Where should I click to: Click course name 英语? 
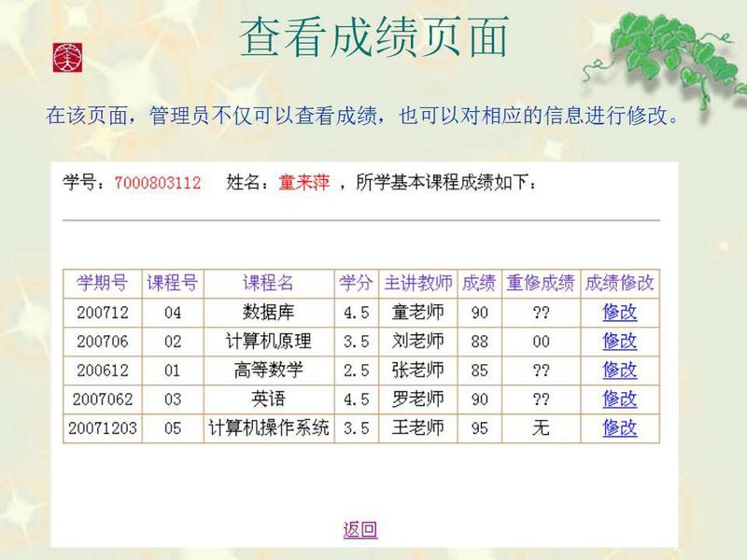pyautogui.click(x=269, y=399)
